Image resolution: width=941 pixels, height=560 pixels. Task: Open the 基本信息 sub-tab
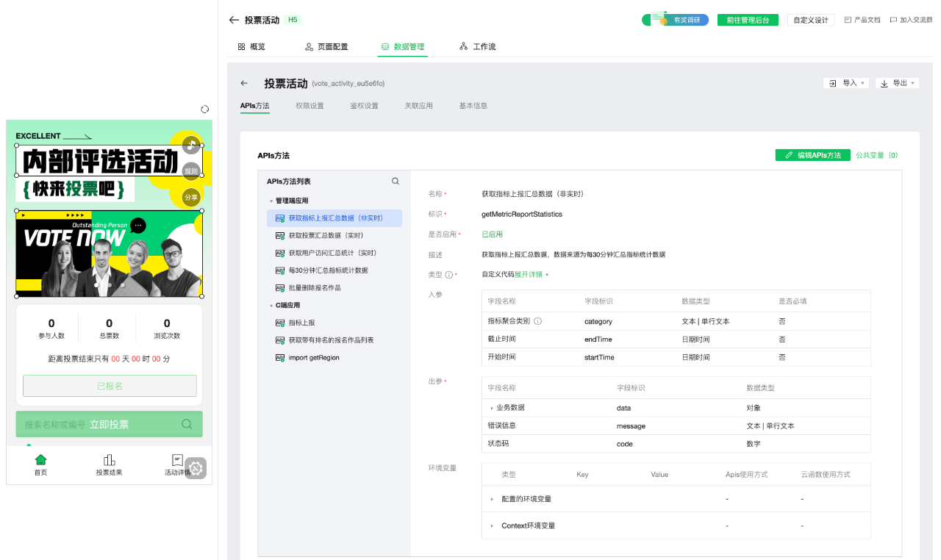point(473,106)
